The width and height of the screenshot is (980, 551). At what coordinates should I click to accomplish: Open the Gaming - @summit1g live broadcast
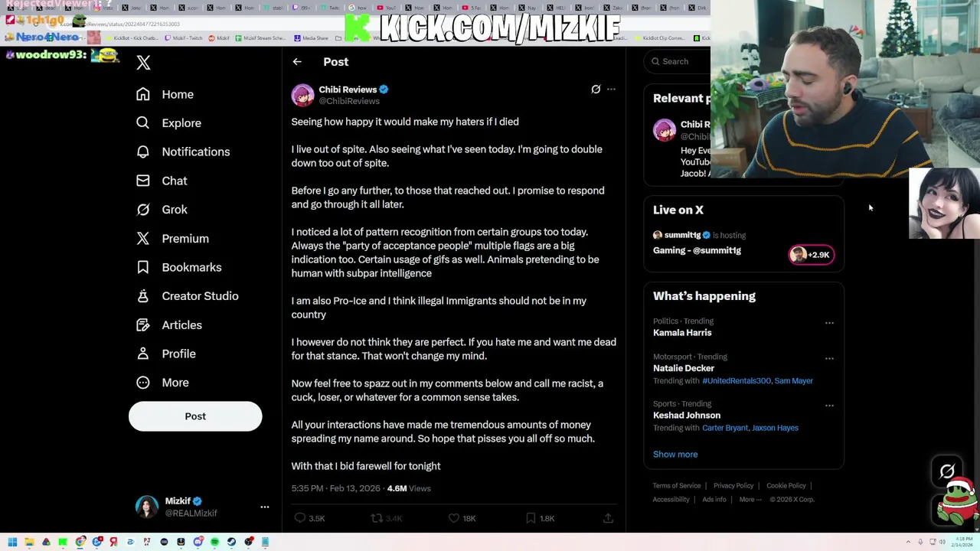tap(697, 250)
